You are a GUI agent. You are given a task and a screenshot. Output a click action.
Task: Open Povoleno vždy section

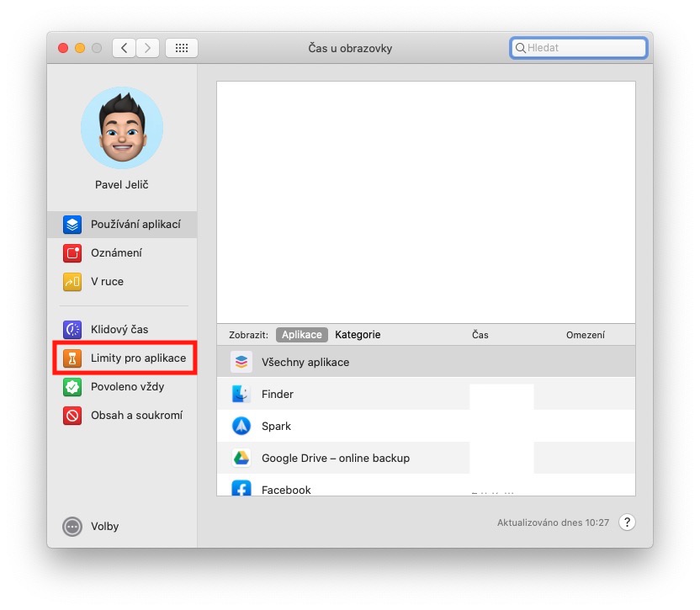point(122,387)
